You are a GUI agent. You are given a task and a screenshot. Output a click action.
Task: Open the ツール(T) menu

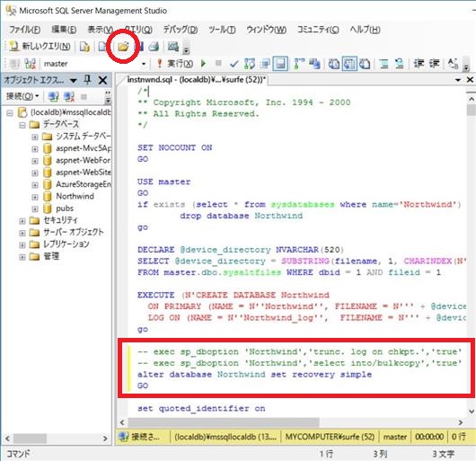(222, 30)
